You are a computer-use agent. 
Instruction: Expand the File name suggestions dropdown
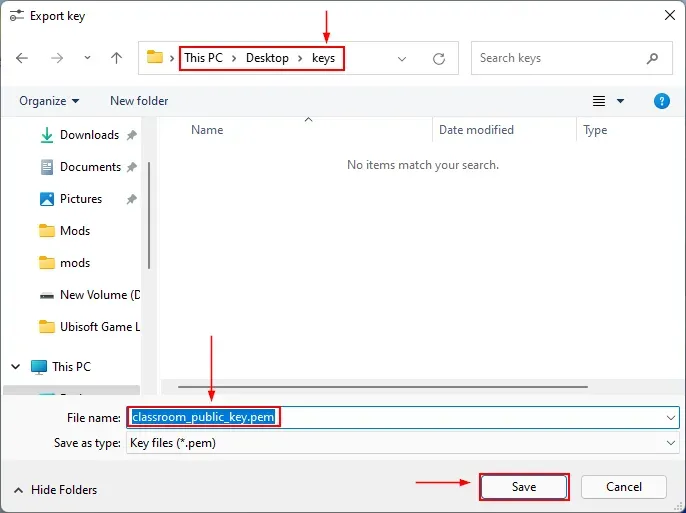click(670, 417)
